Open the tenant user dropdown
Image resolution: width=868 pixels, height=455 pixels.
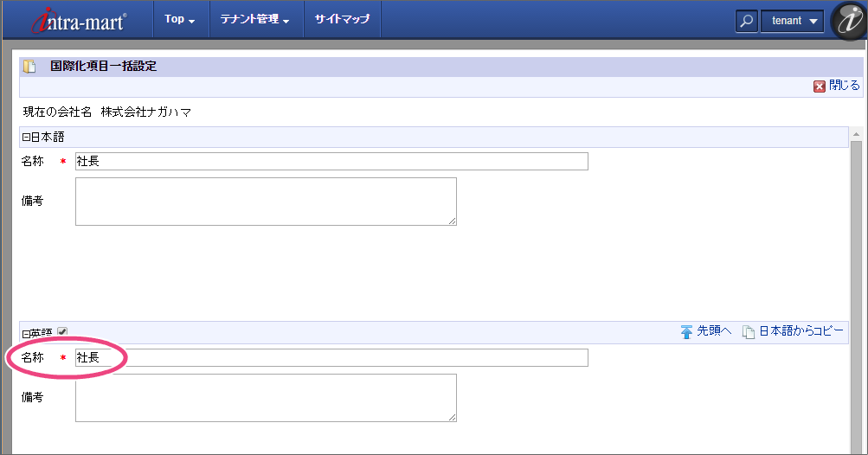pos(792,21)
